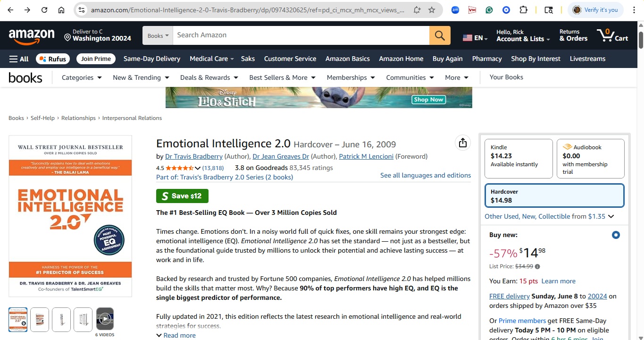Open author link Dr Jean Greaves Dr
This screenshot has height=340, width=644.
pyautogui.click(x=281, y=156)
